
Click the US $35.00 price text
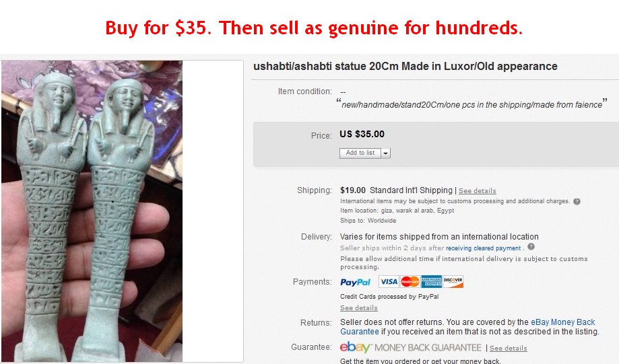click(362, 135)
